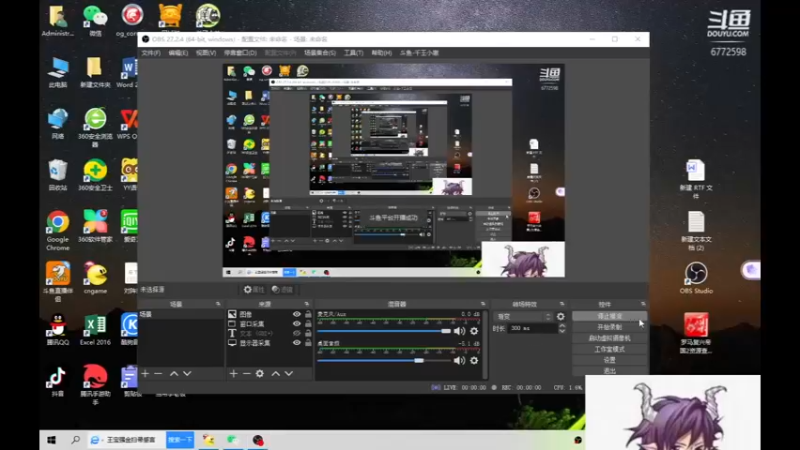The width and height of the screenshot is (800, 450).
Task: Open source properties gear in sources toolbar
Action: 260,373
